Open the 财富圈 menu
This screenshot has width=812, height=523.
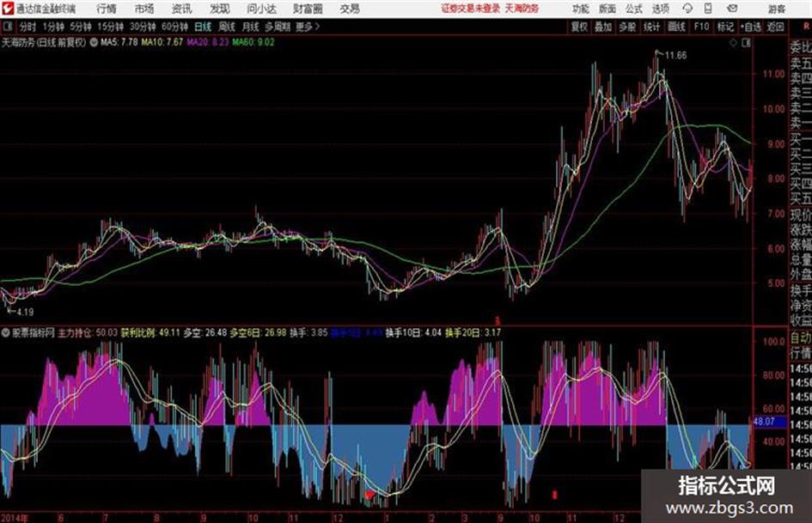[308, 9]
